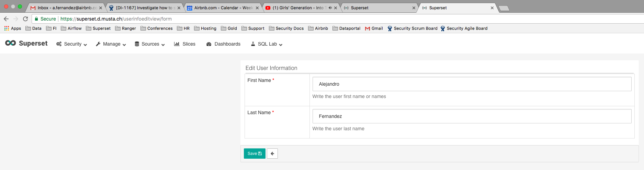
Task: Open the Dataportal bookmarks folder
Action: click(x=347, y=28)
